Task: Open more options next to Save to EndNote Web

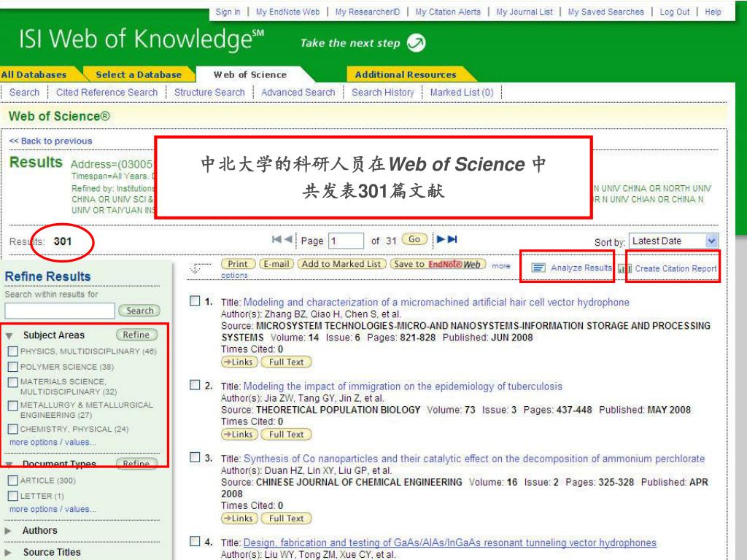Action: (500, 265)
